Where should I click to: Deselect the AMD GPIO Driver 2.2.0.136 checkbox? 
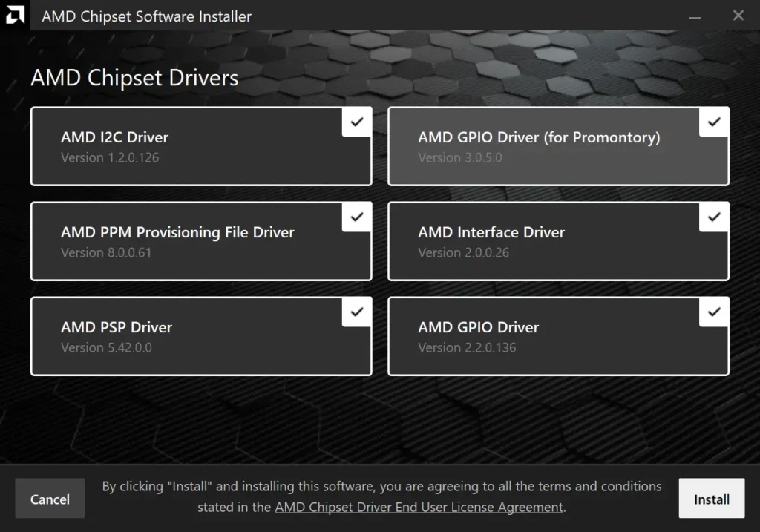click(714, 312)
